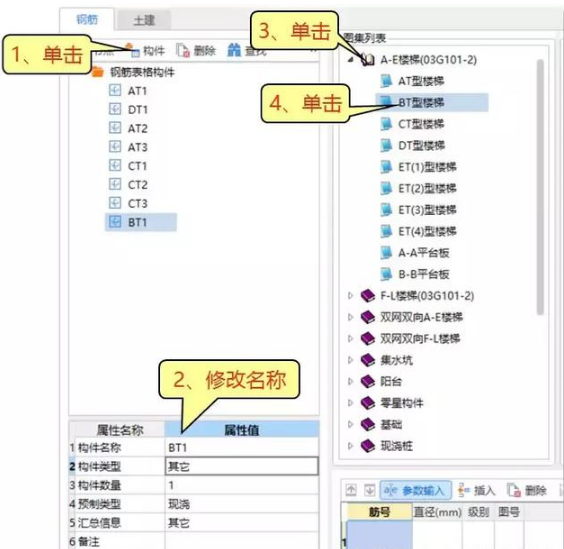This screenshot has height=549, width=564.
Task: Click the purple book icon of 集水坑
Action: pos(368,360)
